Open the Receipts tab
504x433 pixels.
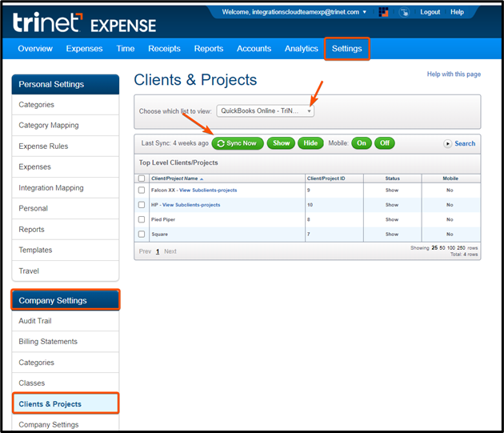[164, 49]
